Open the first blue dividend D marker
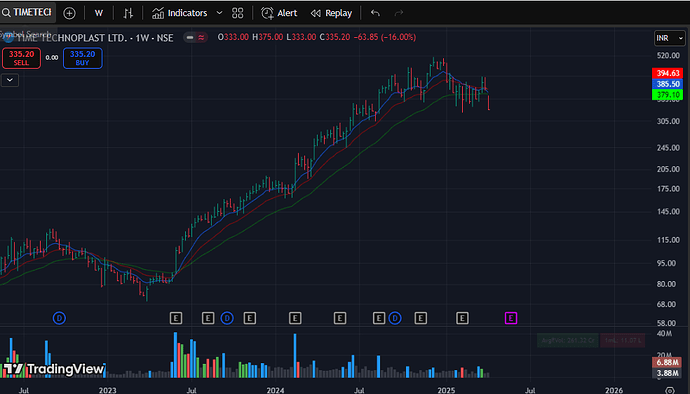The image size is (690, 394). click(x=59, y=318)
